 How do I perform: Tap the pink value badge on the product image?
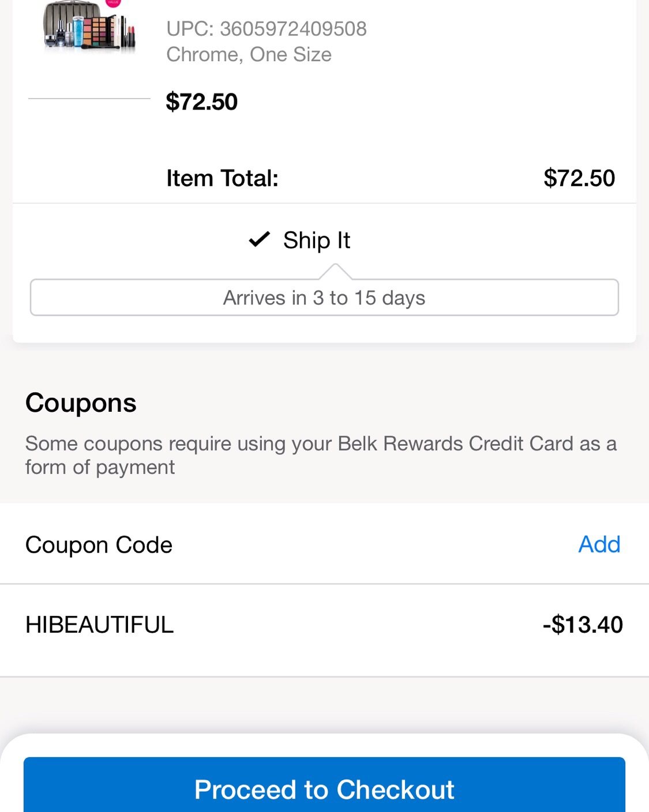coord(113,3)
